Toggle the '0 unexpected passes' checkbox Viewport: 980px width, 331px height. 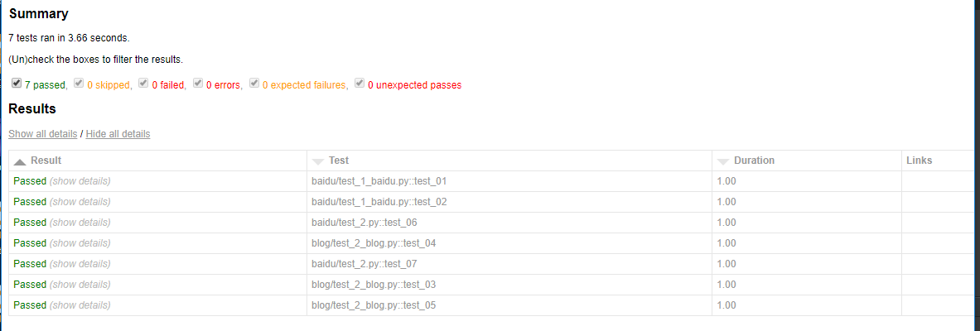(x=360, y=84)
